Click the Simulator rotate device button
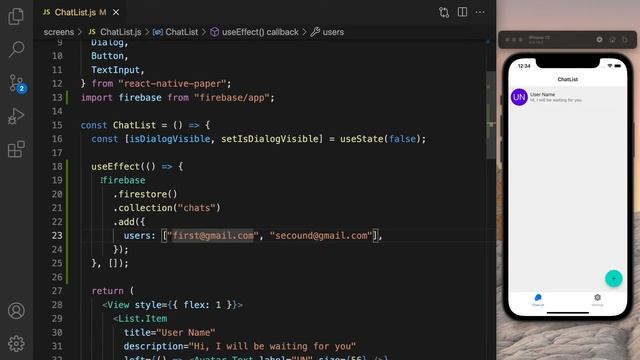640x360 pixels. [x=625, y=40]
